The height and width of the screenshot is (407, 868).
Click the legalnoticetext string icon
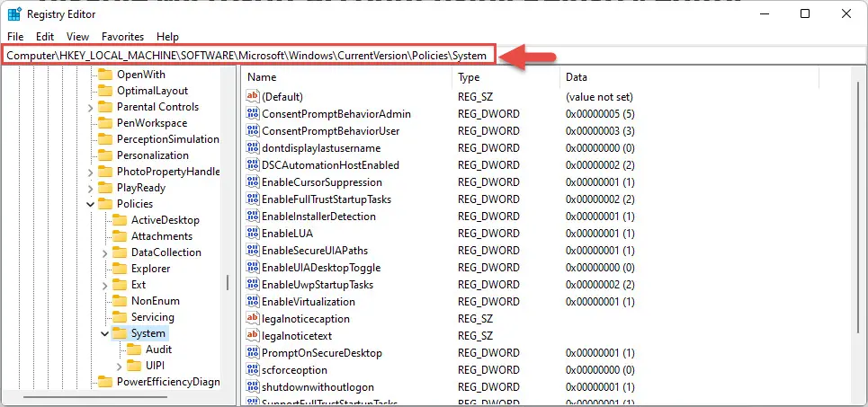coord(253,336)
